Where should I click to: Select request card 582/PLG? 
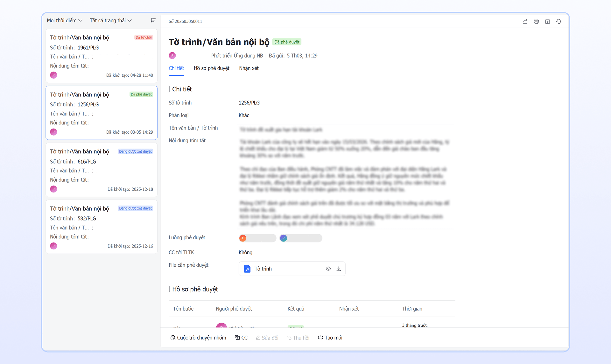pyautogui.click(x=102, y=227)
